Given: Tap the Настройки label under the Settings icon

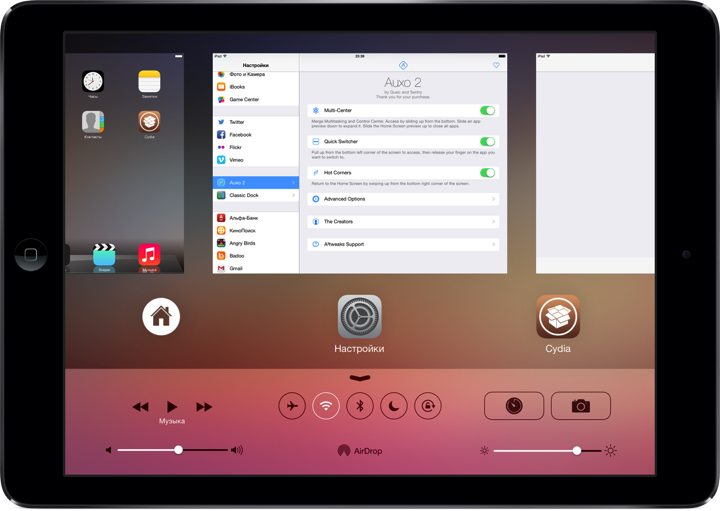Looking at the screenshot, I should [x=360, y=349].
